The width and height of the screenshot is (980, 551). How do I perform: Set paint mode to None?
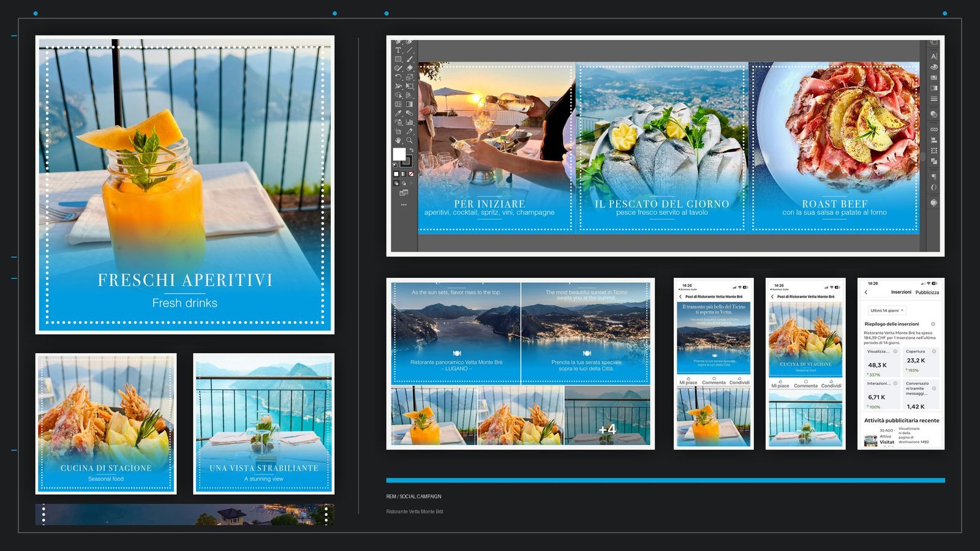click(411, 174)
